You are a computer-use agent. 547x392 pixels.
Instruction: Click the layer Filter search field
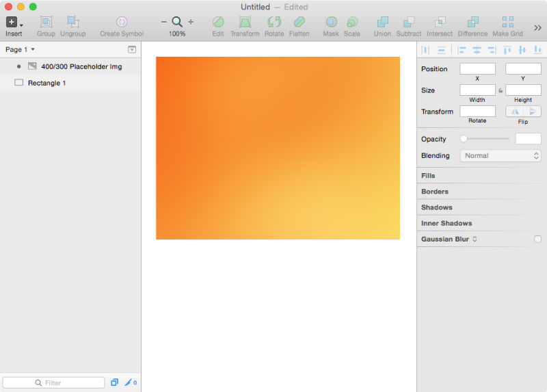tap(53, 383)
